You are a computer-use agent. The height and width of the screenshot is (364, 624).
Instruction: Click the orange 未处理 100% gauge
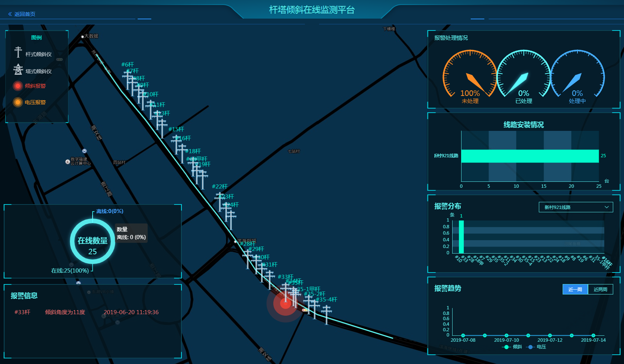click(470, 77)
